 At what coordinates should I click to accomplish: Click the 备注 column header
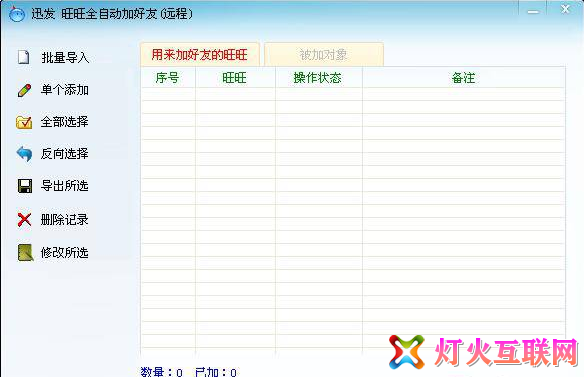tap(463, 78)
